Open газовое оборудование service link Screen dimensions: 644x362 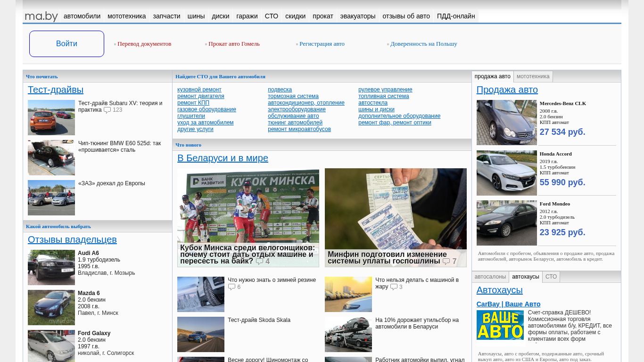coord(206,109)
